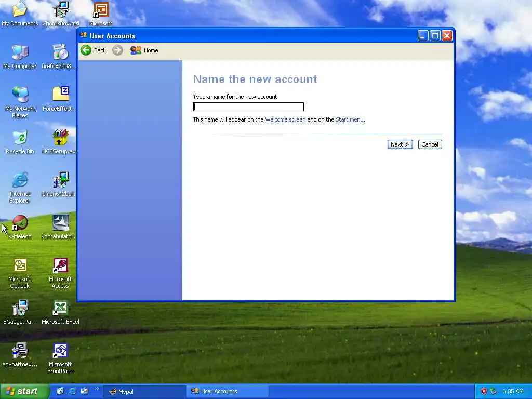The height and width of the screenshot is (399, 532).
Task: Select Internet Explorer desktop icon
Action: tap(20, 187)
